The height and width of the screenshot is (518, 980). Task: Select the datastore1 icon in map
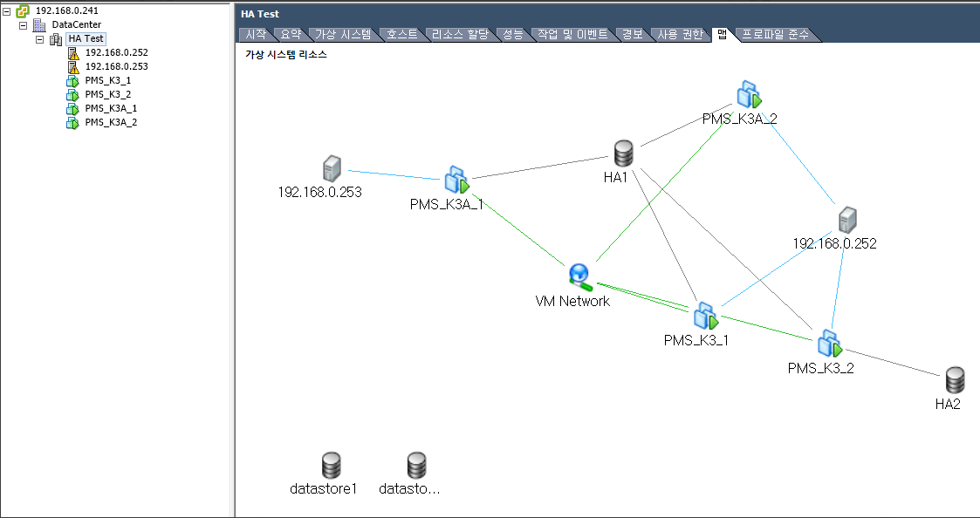[x=330, y=465]
